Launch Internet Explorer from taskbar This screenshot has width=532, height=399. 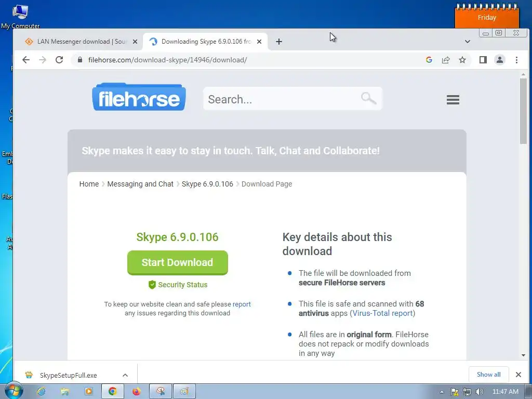pyautogui.click(x=42, y=392)
